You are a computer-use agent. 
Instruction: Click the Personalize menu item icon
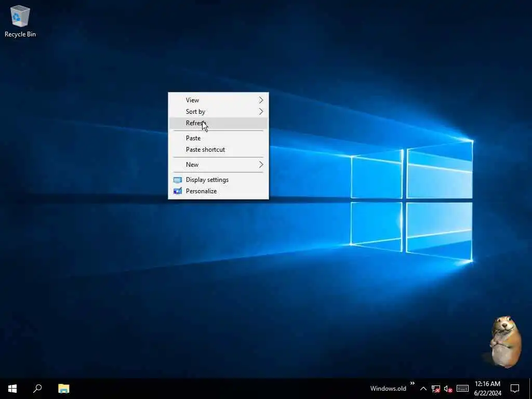[178, 191]
